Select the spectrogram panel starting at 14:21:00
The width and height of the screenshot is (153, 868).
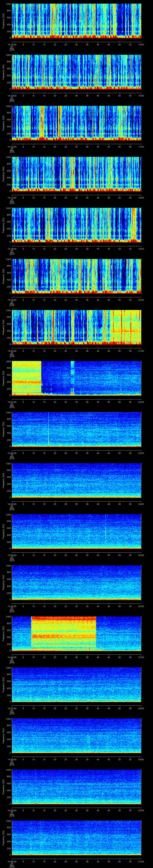tap(77, 378)
